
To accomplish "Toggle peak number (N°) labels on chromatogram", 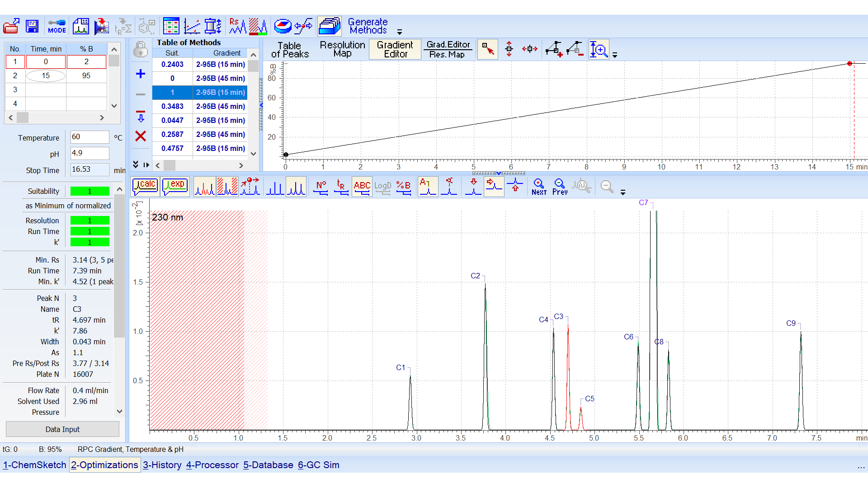I will (321, 187).
